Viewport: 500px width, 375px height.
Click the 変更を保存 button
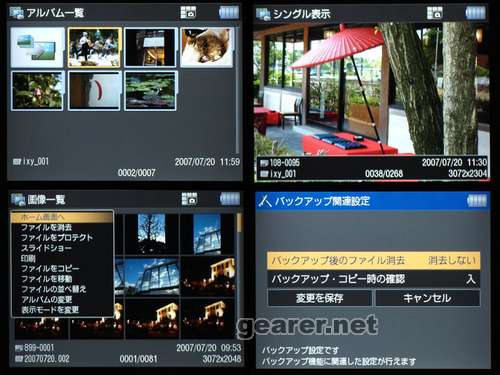320,298
